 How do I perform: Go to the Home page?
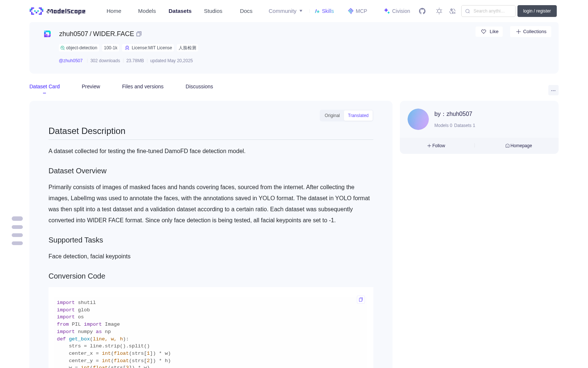tap(114, 11)
